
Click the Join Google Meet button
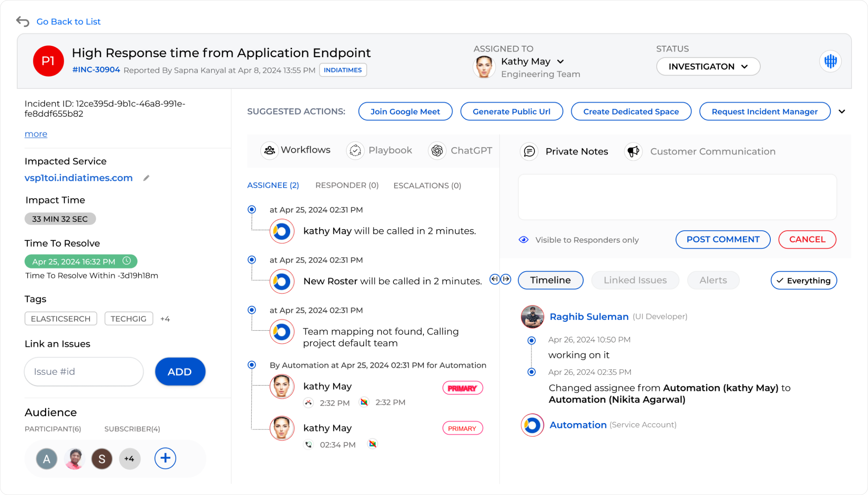click(x=405, y=112)
